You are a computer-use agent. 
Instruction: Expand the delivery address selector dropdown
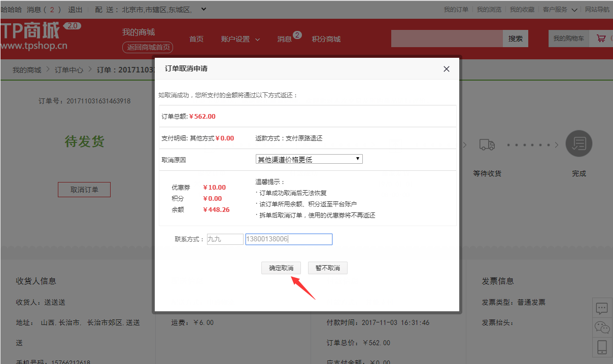tap(205, 9)
